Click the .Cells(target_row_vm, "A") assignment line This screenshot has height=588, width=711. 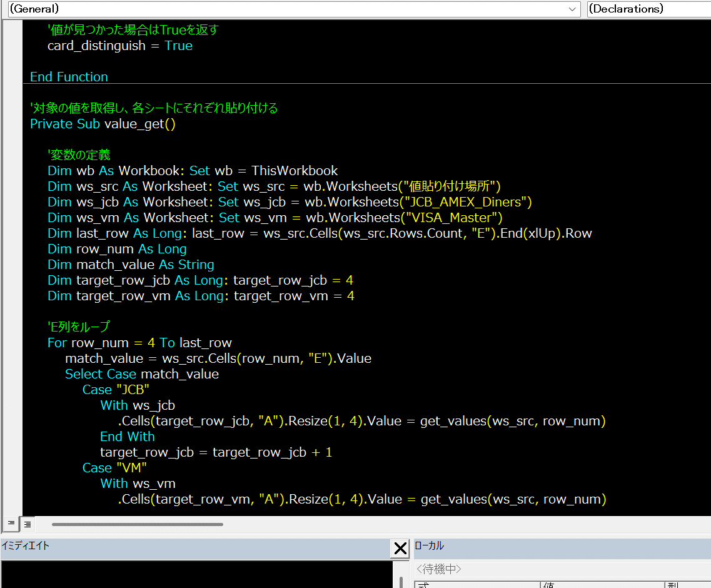pos(362,499)
